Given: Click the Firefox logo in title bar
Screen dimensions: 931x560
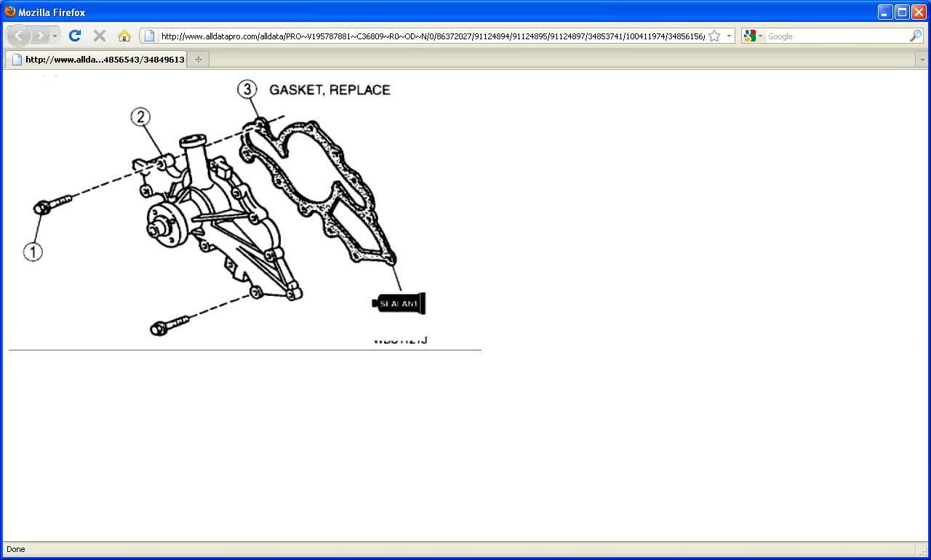Looking at the screenshot, I should click(10, 12).
